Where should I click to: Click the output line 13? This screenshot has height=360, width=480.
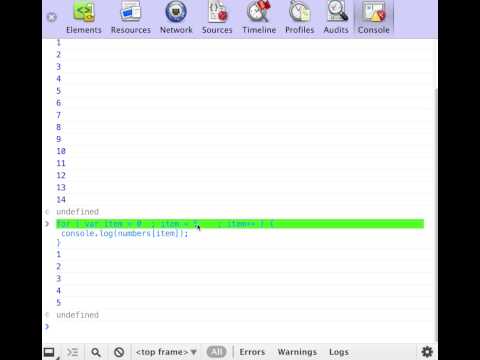pos(61,187)
